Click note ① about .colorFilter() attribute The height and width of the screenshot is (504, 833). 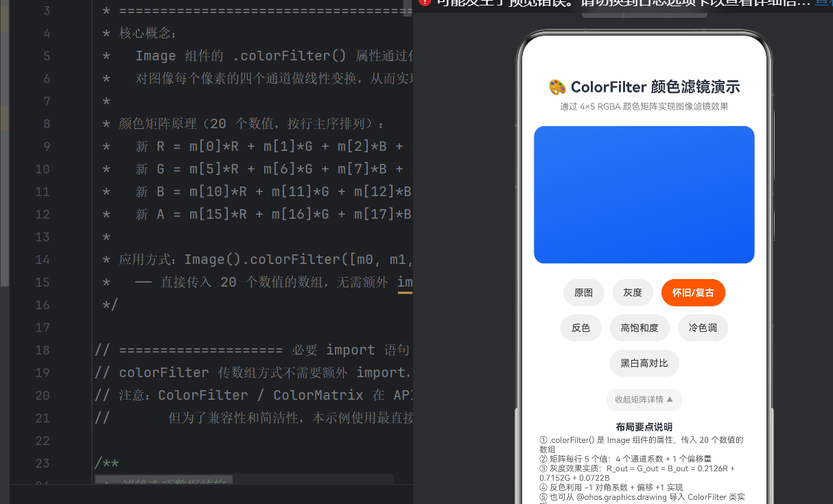point(642,444)
